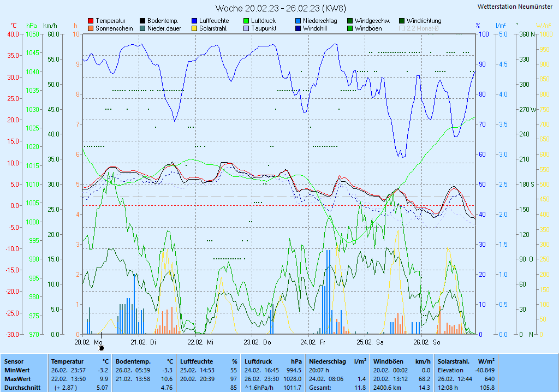
Task: Click the Nieder.dauer legend swatch
Action: point(142,28)
